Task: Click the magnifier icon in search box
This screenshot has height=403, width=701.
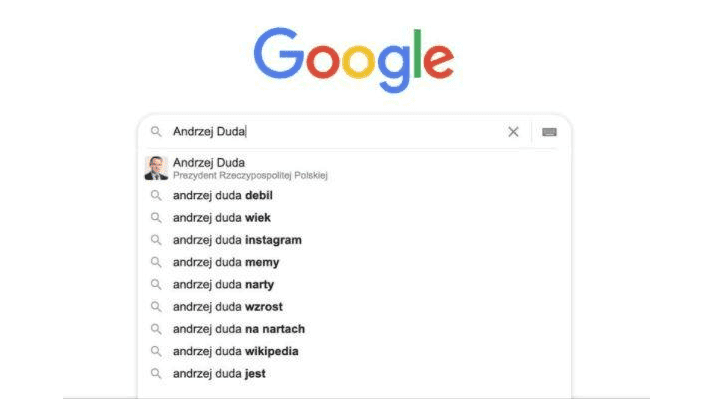Action: (156, 132)
